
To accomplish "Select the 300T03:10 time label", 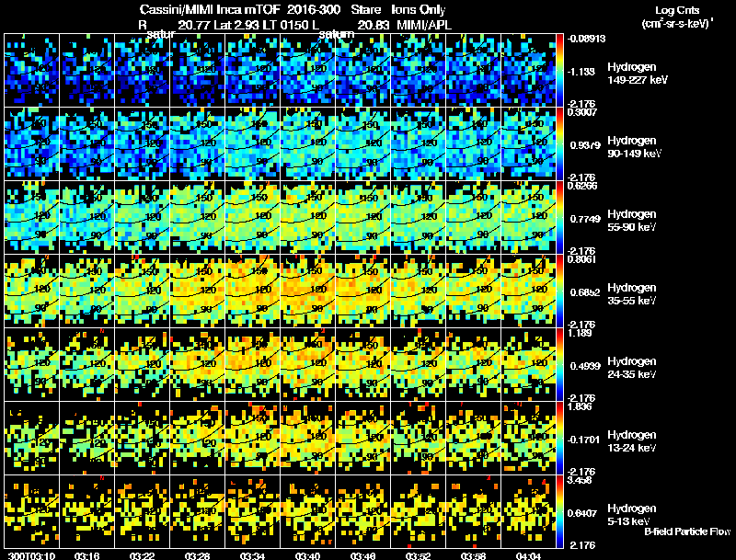I will click(31, 555).
